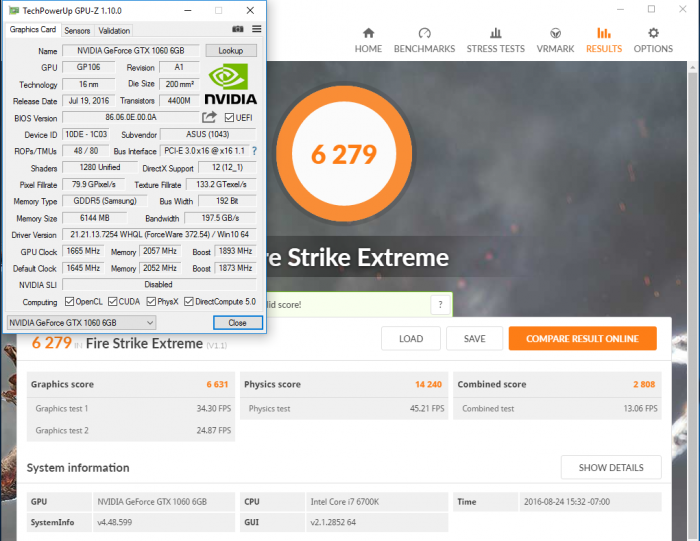The width and height of the screenshot is (700, 541).
Task: Click the Driver Version field
Action: point(159,234)
